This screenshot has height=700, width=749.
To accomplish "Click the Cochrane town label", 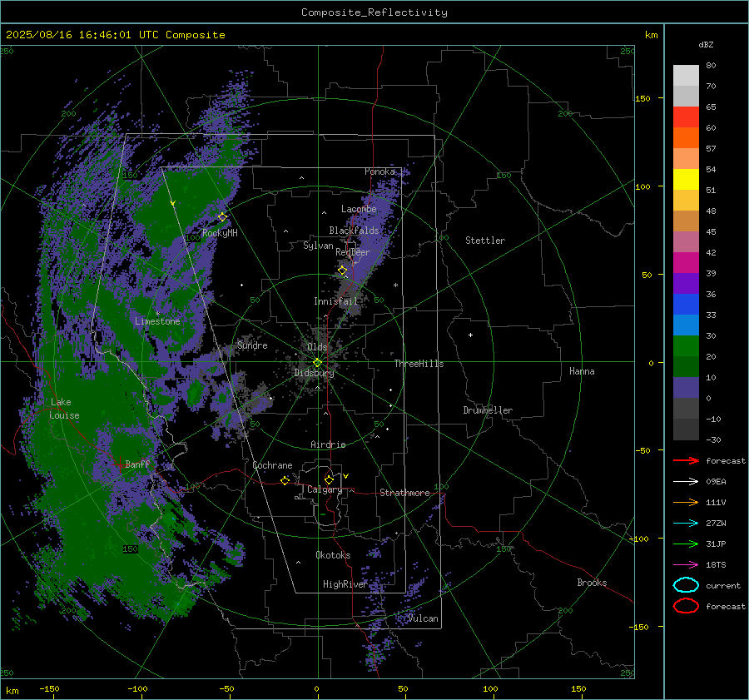I will click(x=272, y=465).
